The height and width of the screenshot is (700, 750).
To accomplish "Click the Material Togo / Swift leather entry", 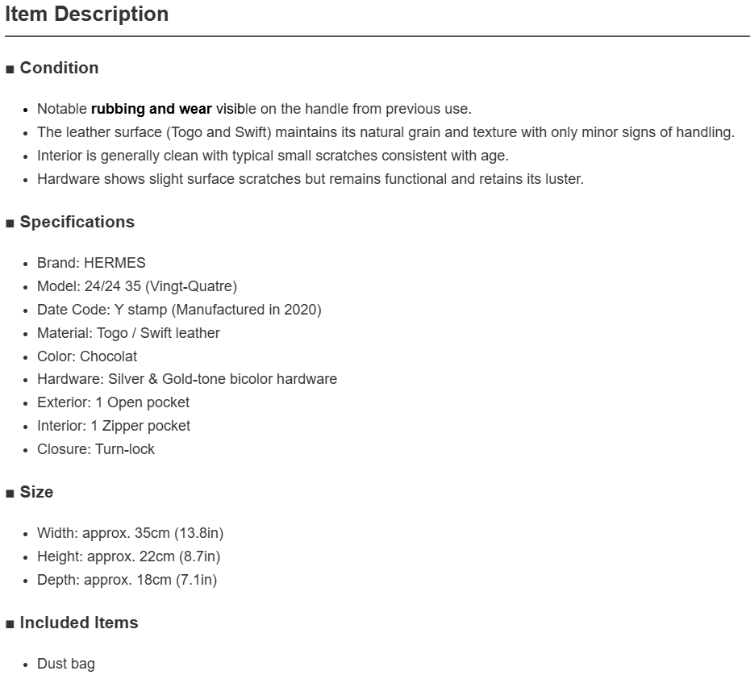I will [129, 333].
